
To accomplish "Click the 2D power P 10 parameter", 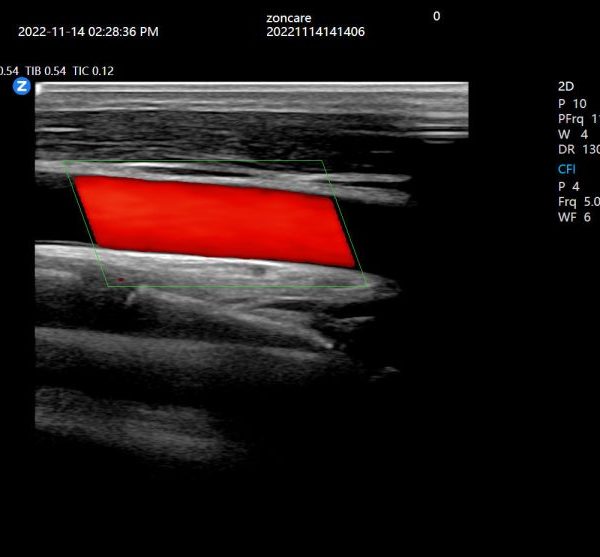I will coord(573,103).
